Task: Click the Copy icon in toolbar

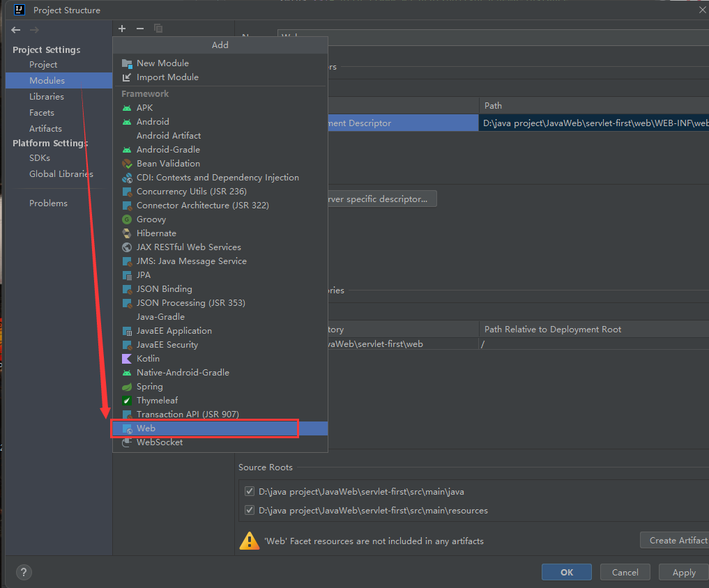Action: click(158, 29)
